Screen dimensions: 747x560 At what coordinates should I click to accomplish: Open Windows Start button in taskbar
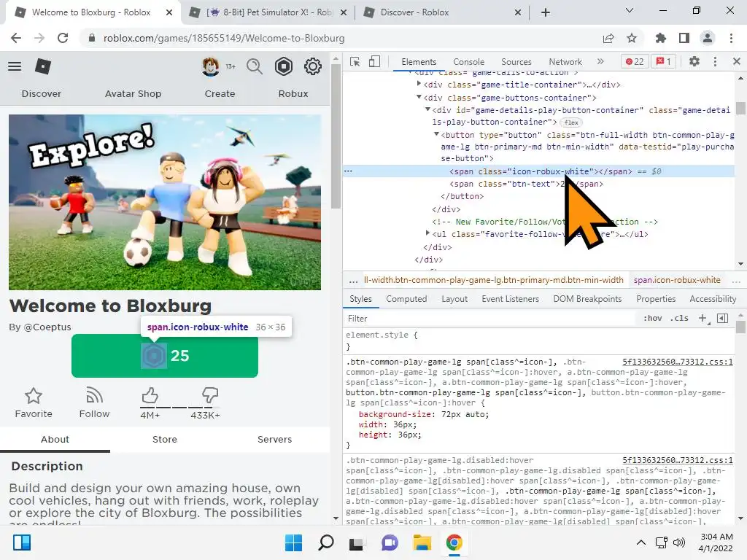[293, 542]
